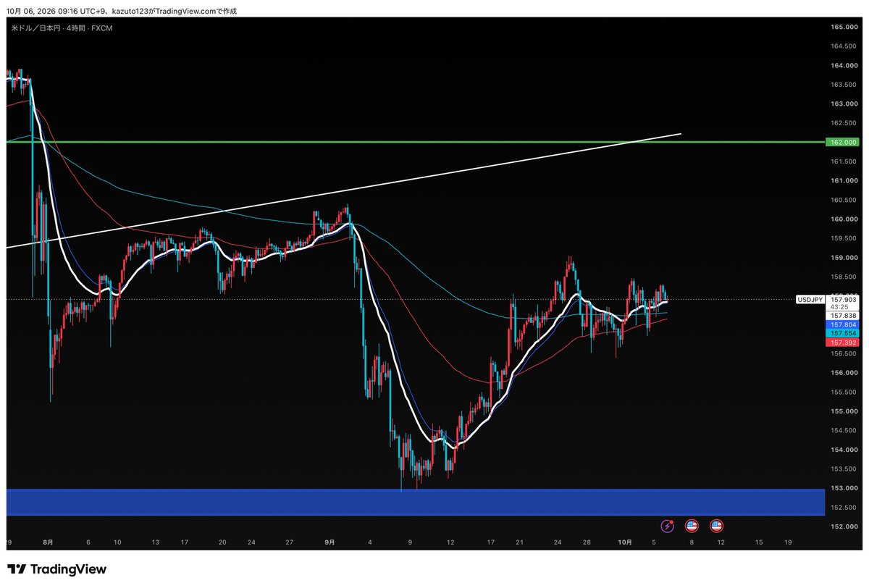Image resolution: width=869 pixels, height=588 pixels.
Task: Click the 165.000 price axis label
Action: (x=844, y=27)
